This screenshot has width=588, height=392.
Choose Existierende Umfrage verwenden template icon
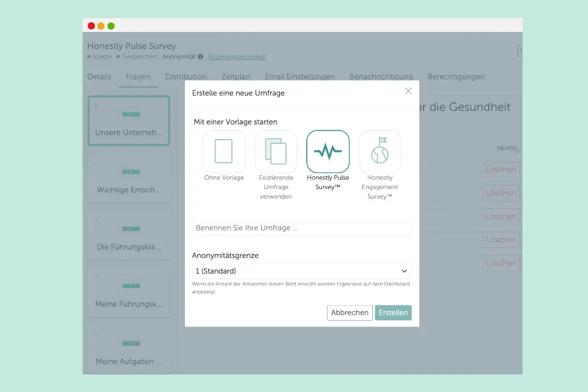click(276, 151)
